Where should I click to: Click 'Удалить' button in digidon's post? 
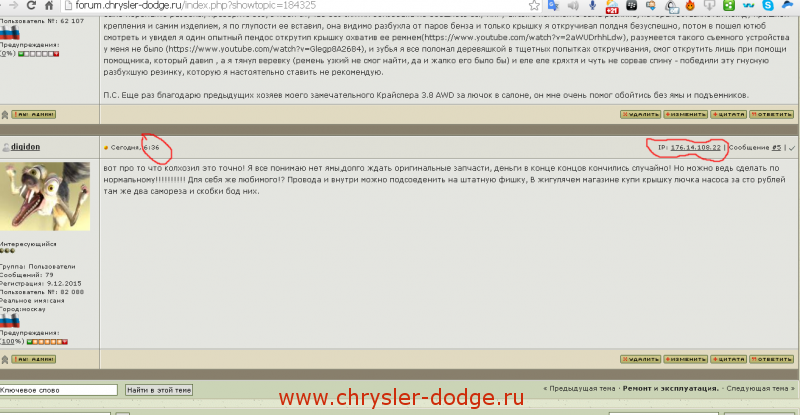[640, 359]
